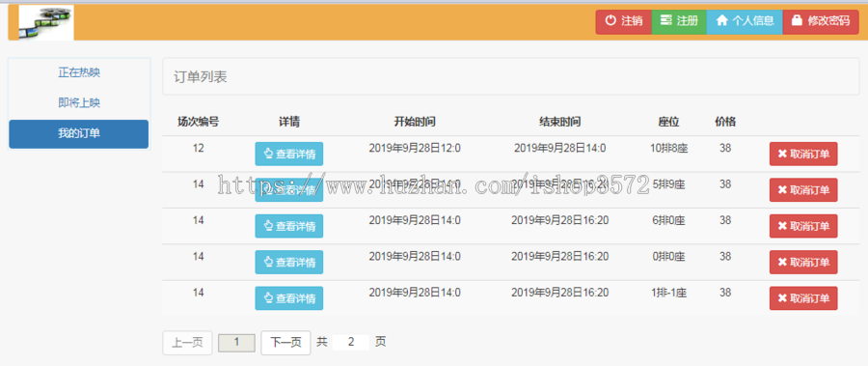Click the seat cell 10排8座
The image size is (868, 366).
coord(668,148)
